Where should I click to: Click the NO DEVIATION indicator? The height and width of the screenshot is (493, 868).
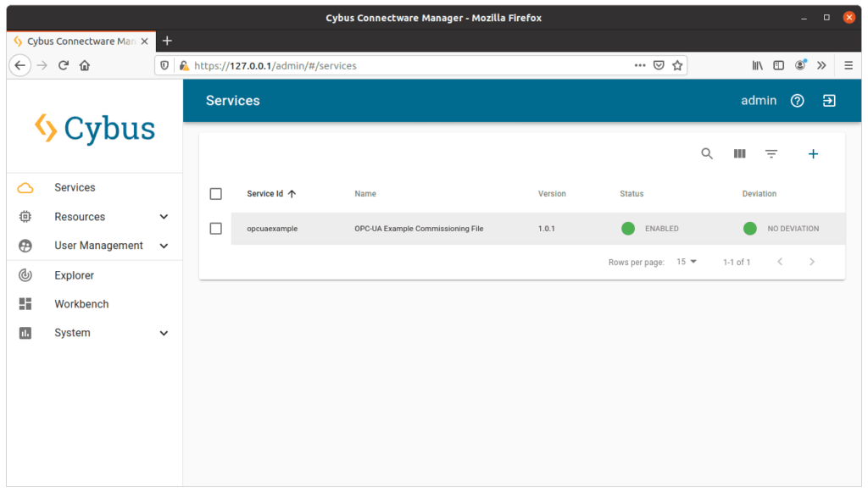pyautogui.click(x=781, y=229)
